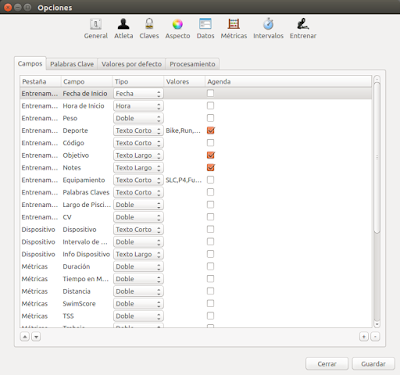Click the scrollbar up arrow

tap(377, 79)
